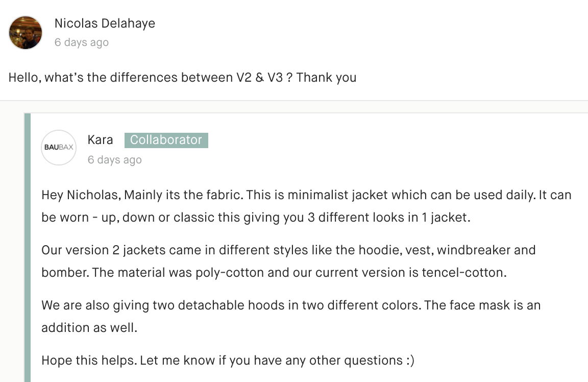588x382 pixels.
Task: Click the word "tencel-cotton" in the reply
Action: click(464, 272)
